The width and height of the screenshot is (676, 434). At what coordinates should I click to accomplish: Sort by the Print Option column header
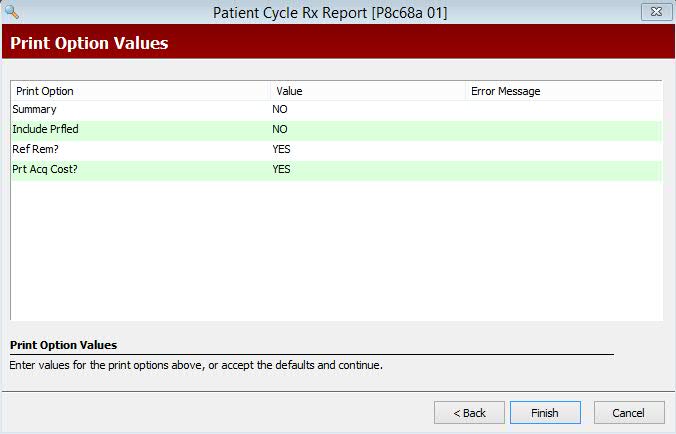pos(141,91)
